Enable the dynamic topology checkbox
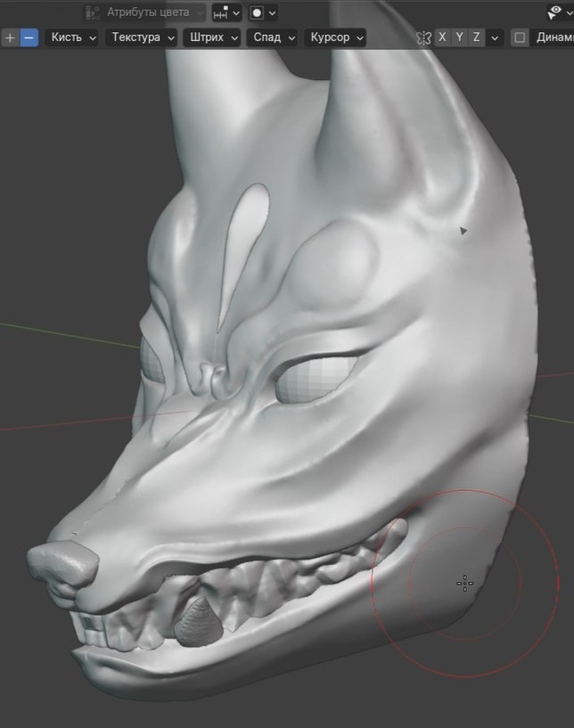574x728 pixels. [x=520, y=37]
